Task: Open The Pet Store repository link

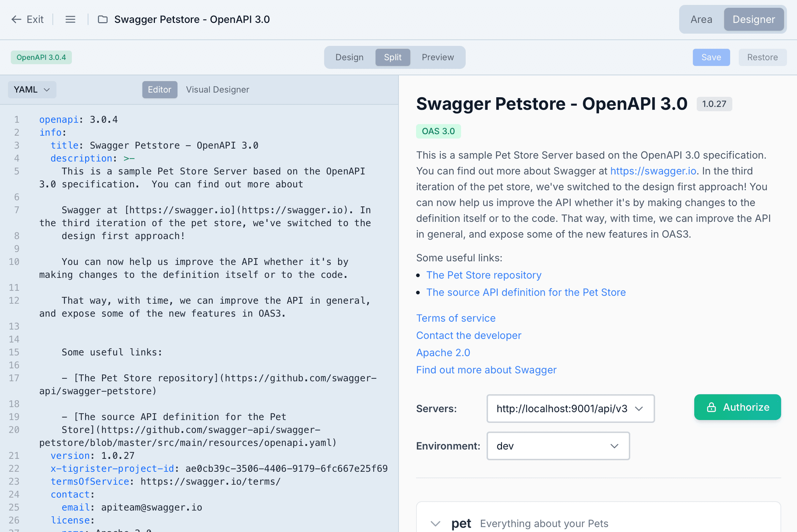Action: click(483, 275)
